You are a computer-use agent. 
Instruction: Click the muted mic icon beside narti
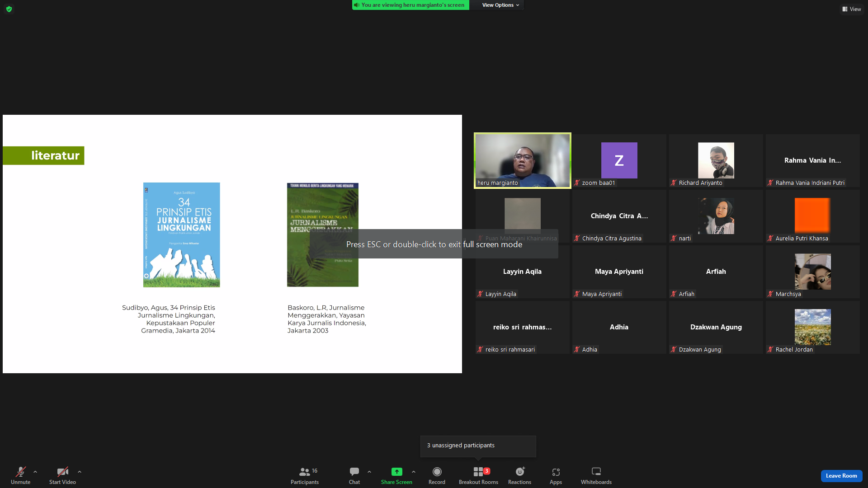[x=674, y=239]
